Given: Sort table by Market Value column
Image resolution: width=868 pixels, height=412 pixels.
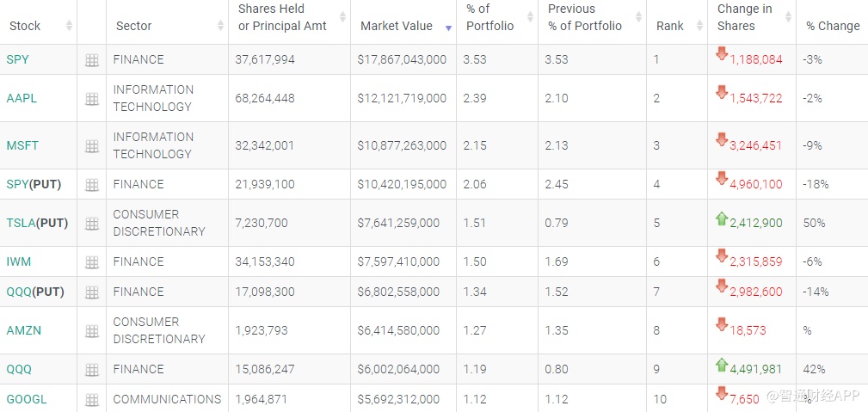Looking at the screenshot, I should 397,26.
